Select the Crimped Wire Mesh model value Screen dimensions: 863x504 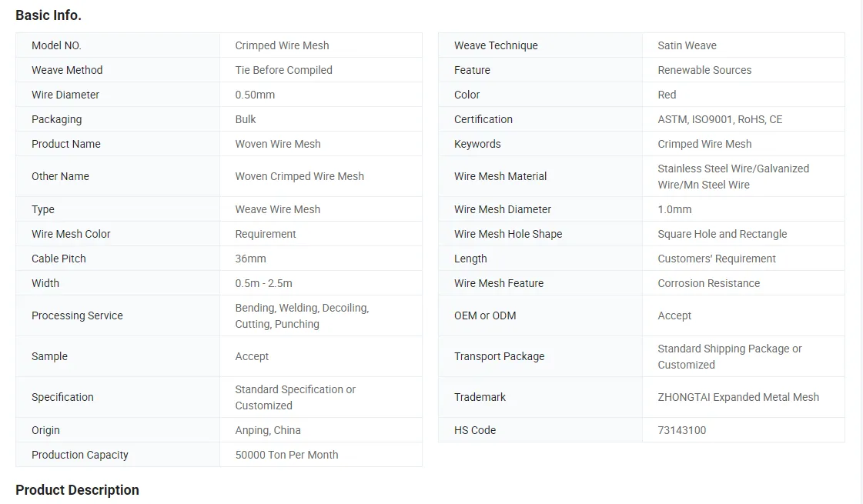pyautogui.click(x=282, y=45)
